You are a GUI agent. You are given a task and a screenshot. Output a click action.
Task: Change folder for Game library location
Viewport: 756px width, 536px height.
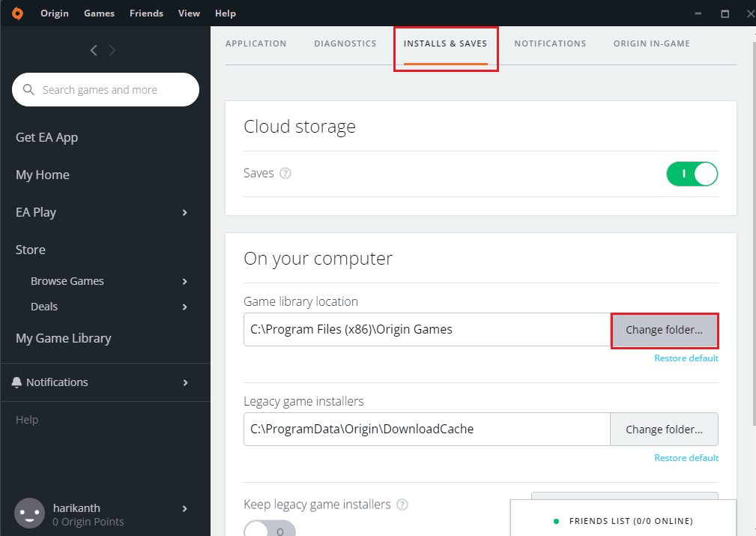pos(665,330)
